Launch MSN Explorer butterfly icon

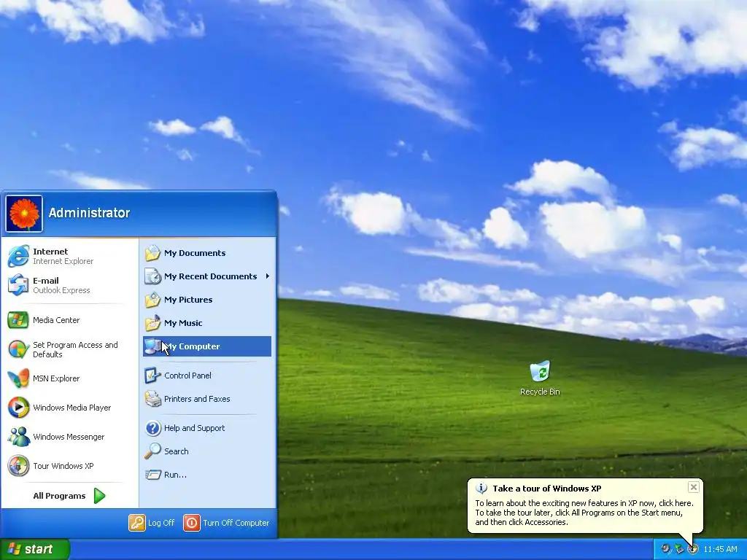coord(18,378)
